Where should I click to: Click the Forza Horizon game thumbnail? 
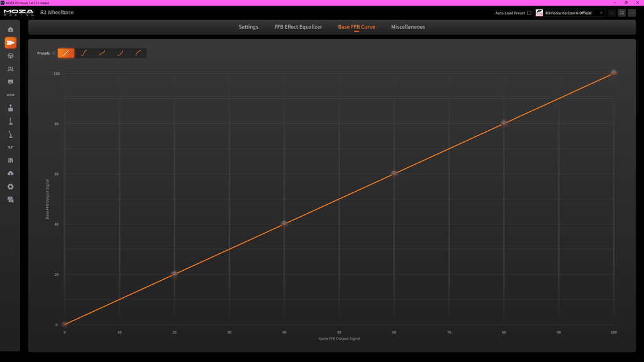click(x=539, y=13)
